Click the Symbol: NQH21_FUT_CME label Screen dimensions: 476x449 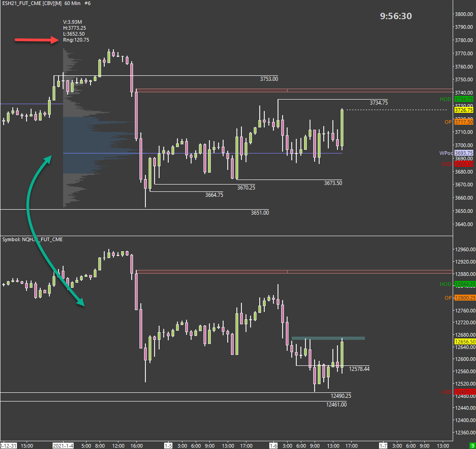tap(32, 239)
